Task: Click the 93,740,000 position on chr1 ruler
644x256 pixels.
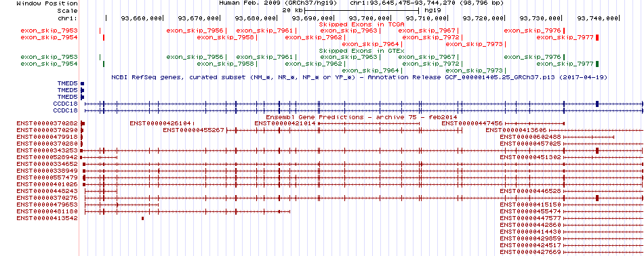Action: pos(598,18)
